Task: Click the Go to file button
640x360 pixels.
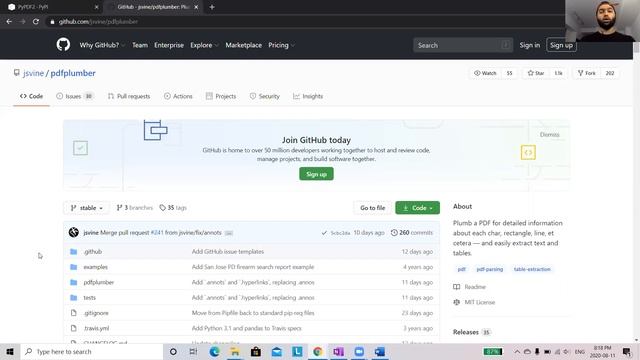Action: tap(372, 208)
